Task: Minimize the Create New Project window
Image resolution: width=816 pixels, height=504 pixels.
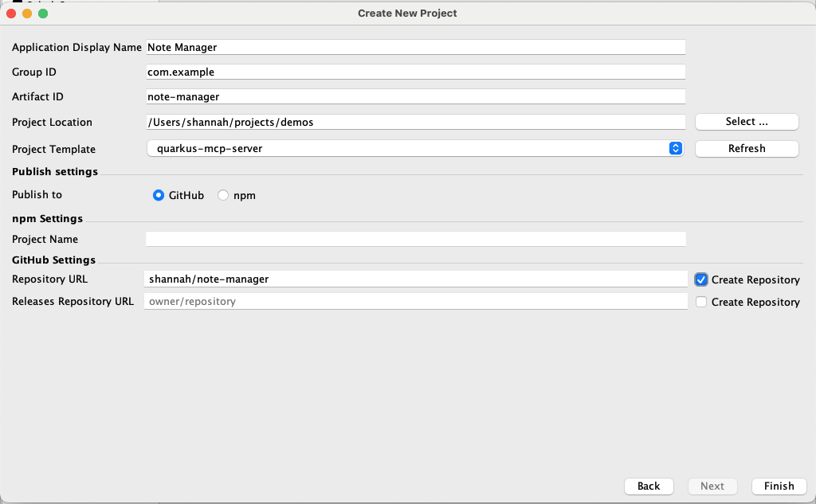Action: [27, 14]
